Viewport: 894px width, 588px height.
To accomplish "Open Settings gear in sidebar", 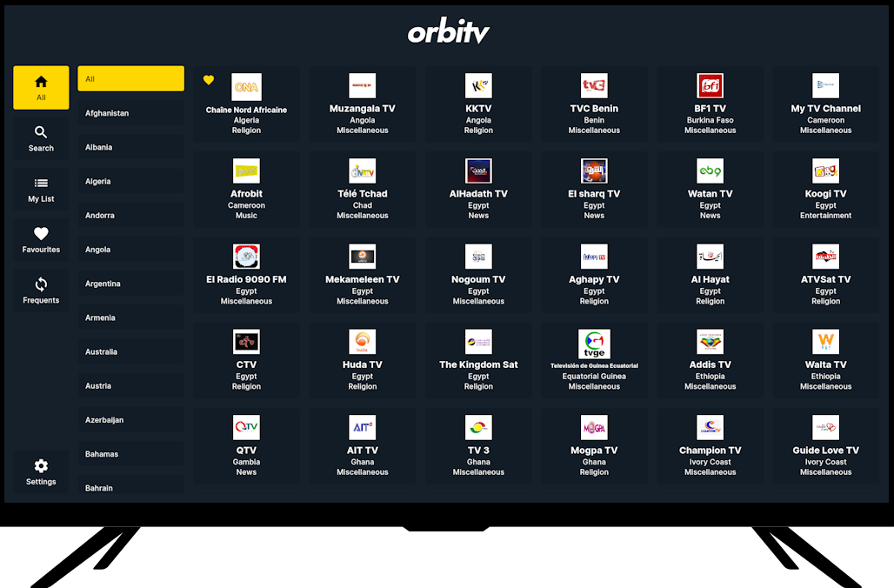I will 41,471.
